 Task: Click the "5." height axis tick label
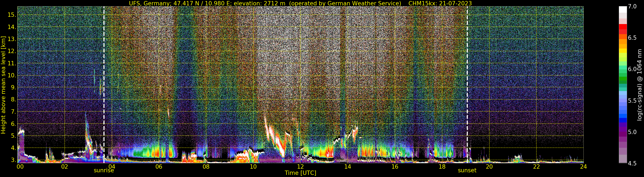tap(14, 136)
